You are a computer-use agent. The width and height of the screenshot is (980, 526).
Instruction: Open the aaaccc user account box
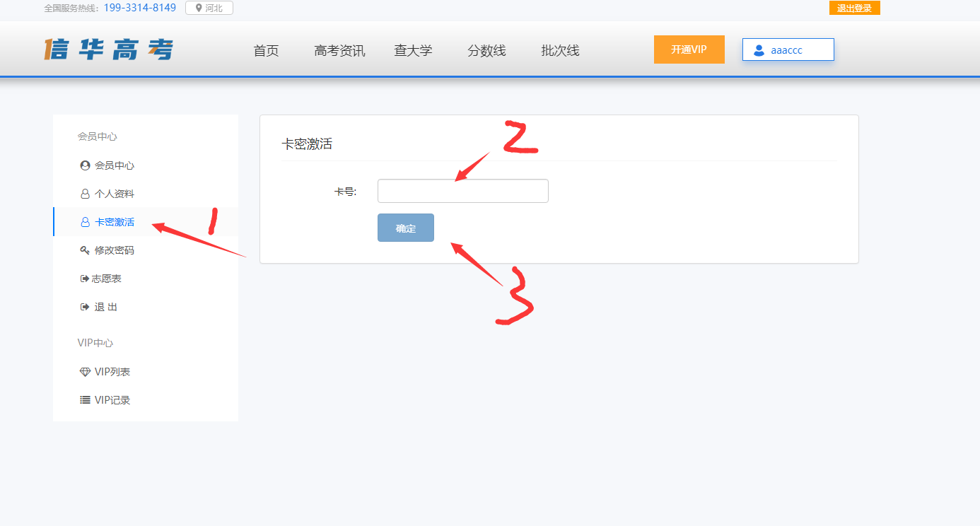click(x=788, y=49)
